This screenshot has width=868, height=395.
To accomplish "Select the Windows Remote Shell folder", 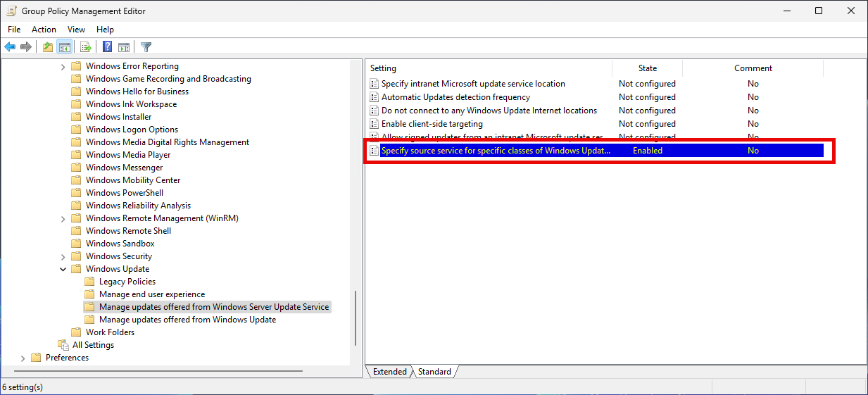I will pos(128,231).
